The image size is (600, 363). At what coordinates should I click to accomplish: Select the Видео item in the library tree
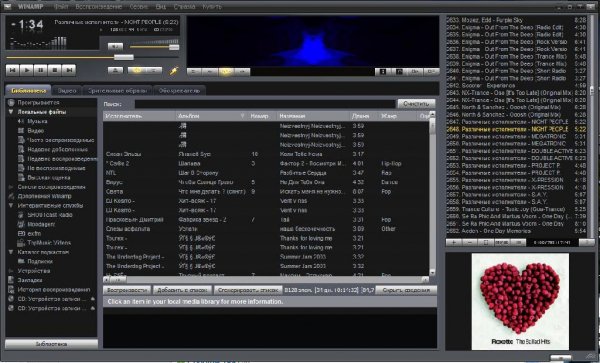[36, 130]
